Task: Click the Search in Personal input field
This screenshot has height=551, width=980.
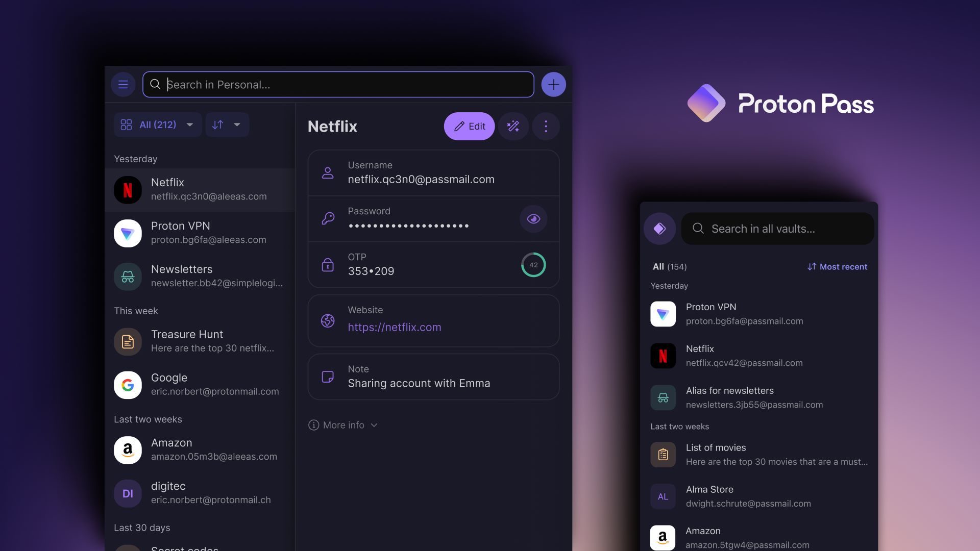Action: click(x=338, y=84)
